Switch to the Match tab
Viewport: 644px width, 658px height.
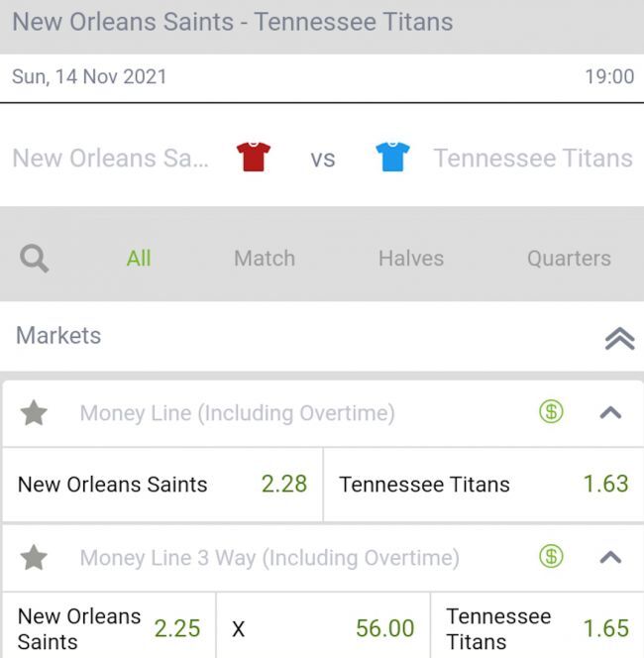click(x=265, y=259)
